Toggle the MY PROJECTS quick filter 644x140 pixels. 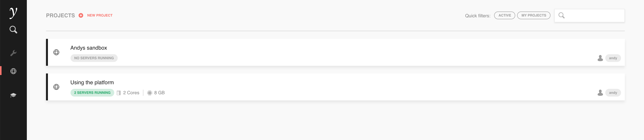[x=533, y=16]
